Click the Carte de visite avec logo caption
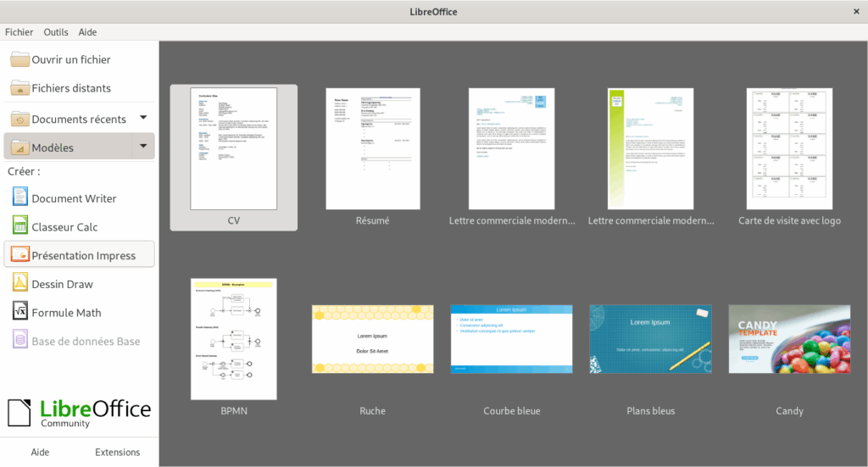This screenshot has width=868, height=467. coord(789,220)
